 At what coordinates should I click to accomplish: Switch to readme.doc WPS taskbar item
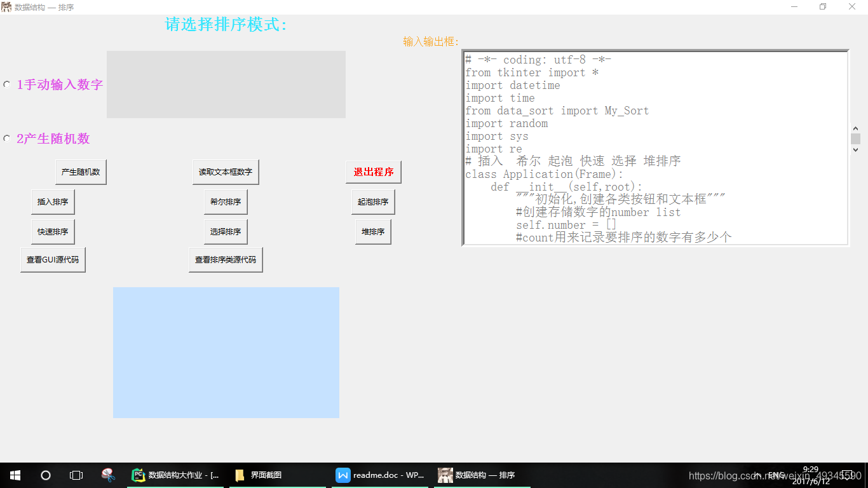pos(380,475)
